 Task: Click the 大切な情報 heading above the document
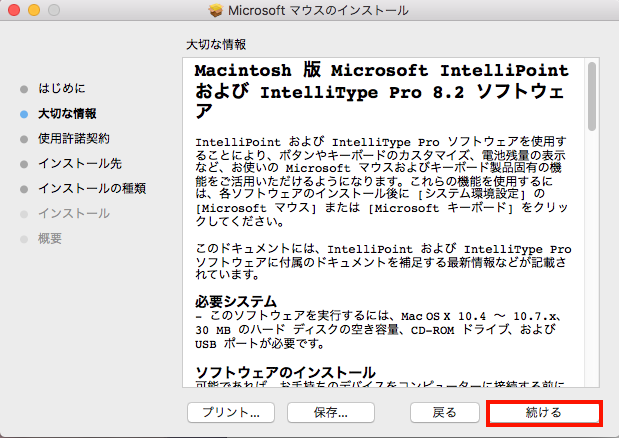pos(216,45)
